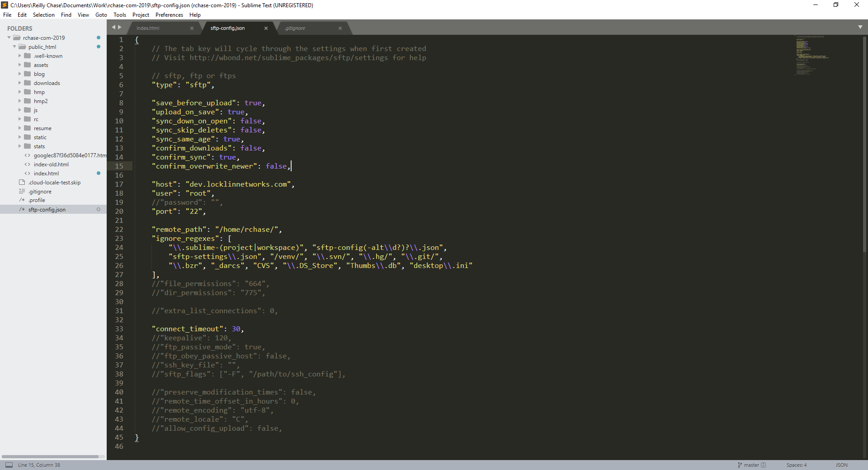Go to previous tab with left arrow
868x470 pixels.
[x=113, y=27]
